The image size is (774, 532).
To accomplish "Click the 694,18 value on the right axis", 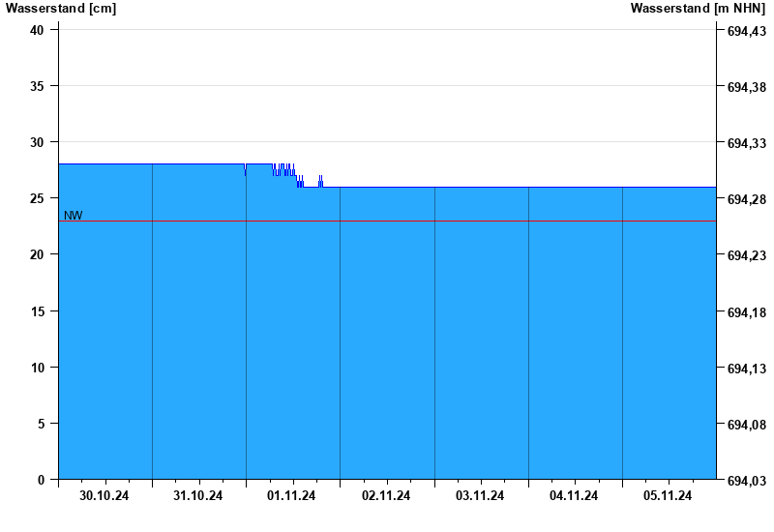I will (747, 312).
